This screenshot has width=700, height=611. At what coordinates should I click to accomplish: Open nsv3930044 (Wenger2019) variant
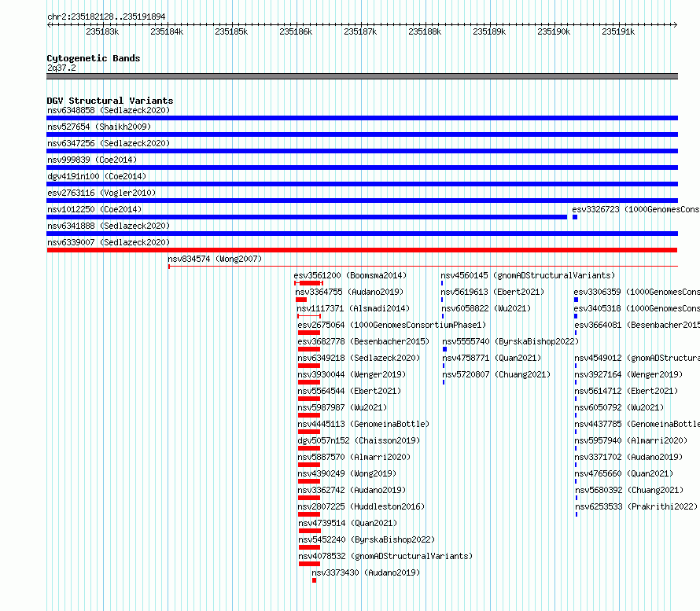pyautogui.click(x=352, y=374)
